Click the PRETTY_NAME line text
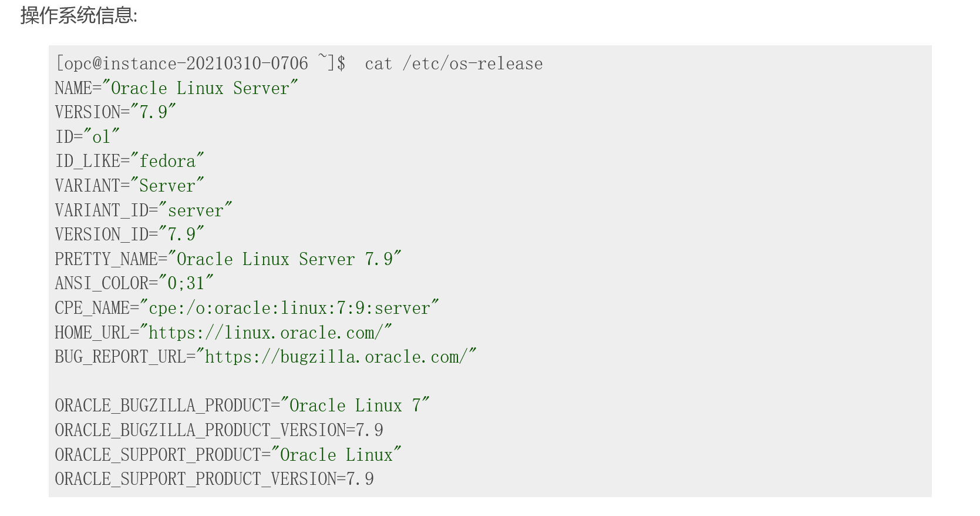 pos(228,259)
